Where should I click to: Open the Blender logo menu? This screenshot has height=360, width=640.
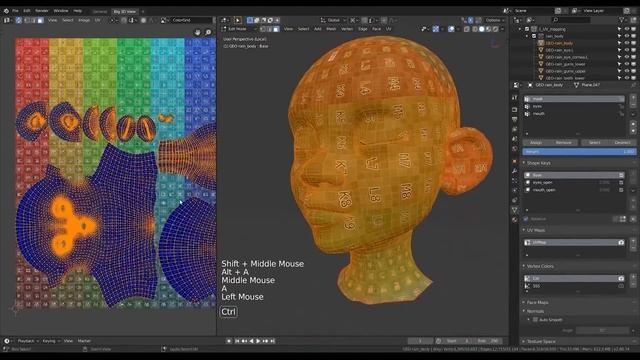tap(6, 11)
